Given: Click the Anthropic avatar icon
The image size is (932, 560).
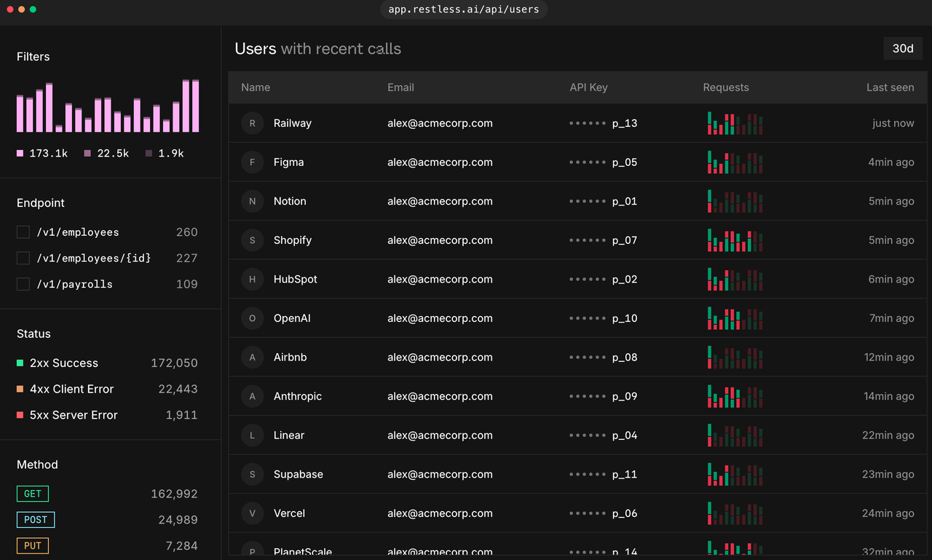Looking at the screenshot, I should pos(253,396).
